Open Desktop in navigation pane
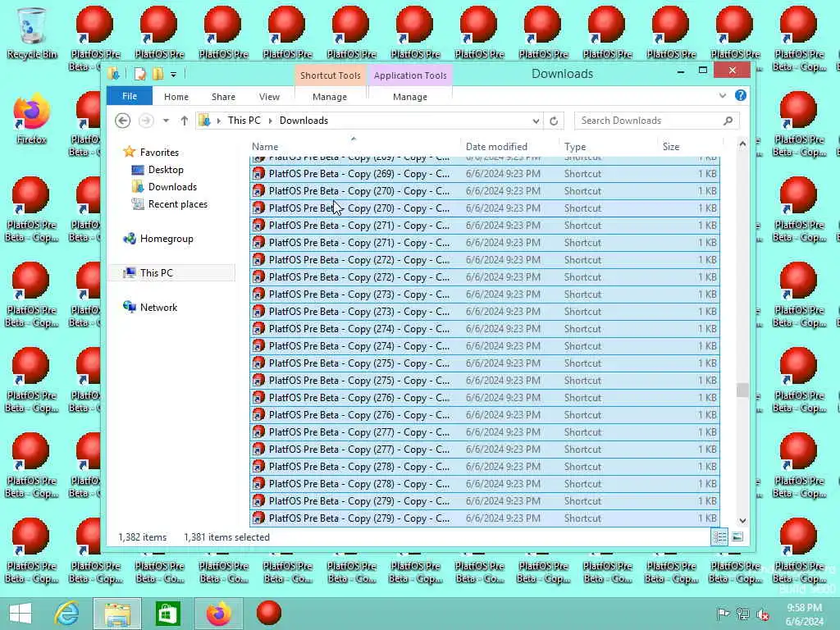This screenshot has width=840, height=630. [166, 169]
